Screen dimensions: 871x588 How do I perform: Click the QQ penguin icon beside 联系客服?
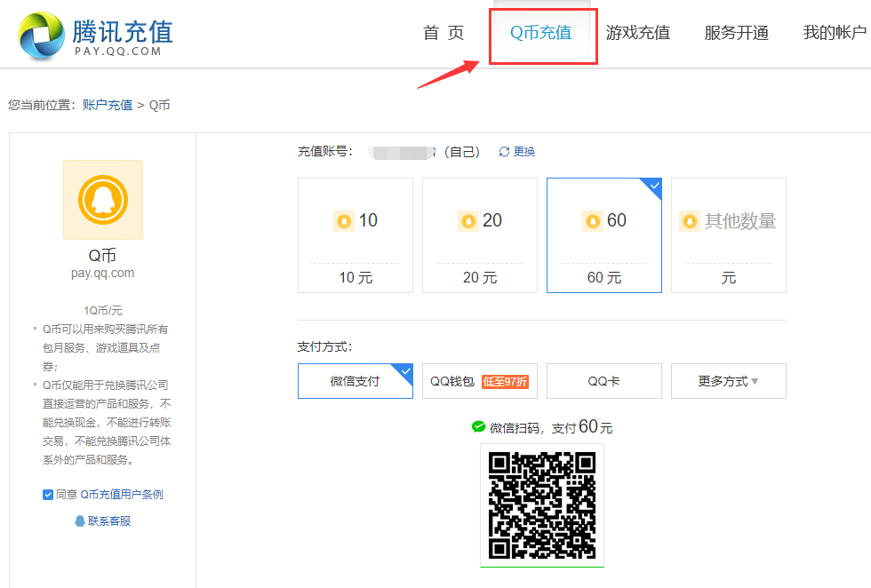(x=80, y=520)
